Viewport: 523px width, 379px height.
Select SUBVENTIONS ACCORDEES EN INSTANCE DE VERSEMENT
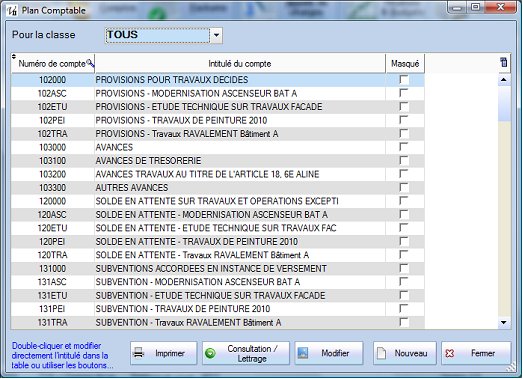tap(211, 268)
